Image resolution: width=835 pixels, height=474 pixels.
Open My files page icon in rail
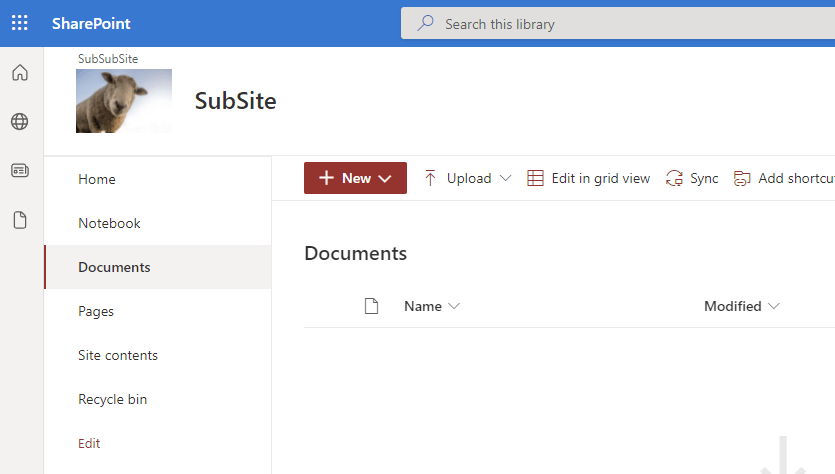[x=20, y=220]
